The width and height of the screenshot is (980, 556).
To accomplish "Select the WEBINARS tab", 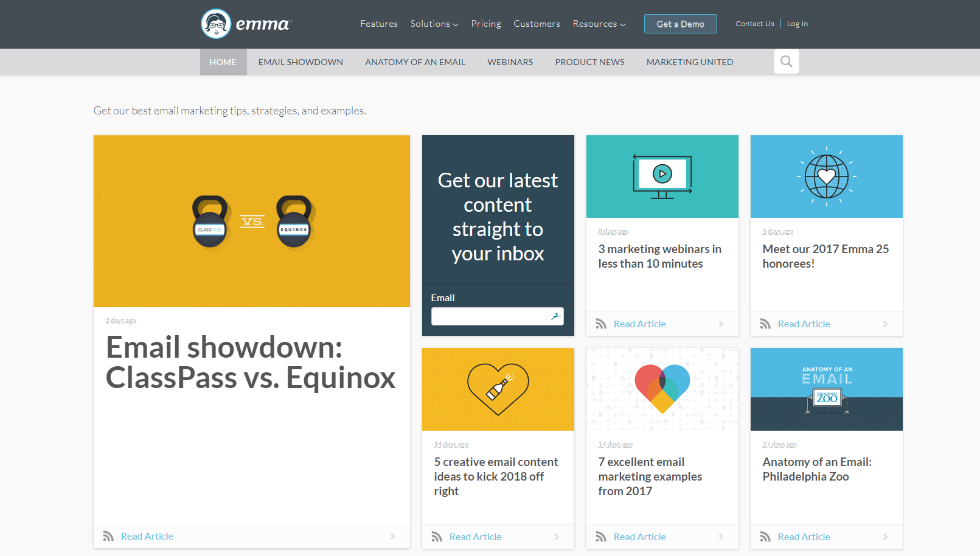I will (510, 62).
